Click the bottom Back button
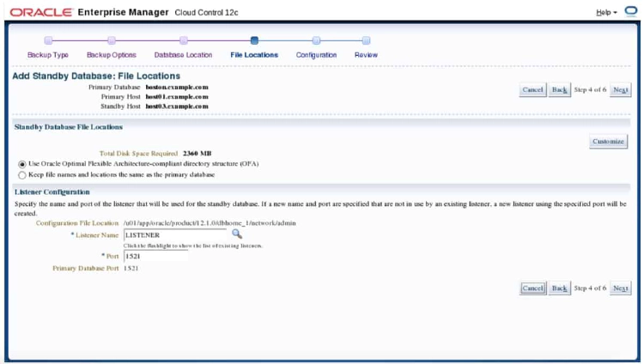This screenshot has width=644, height=364. [x=559, y=288]
